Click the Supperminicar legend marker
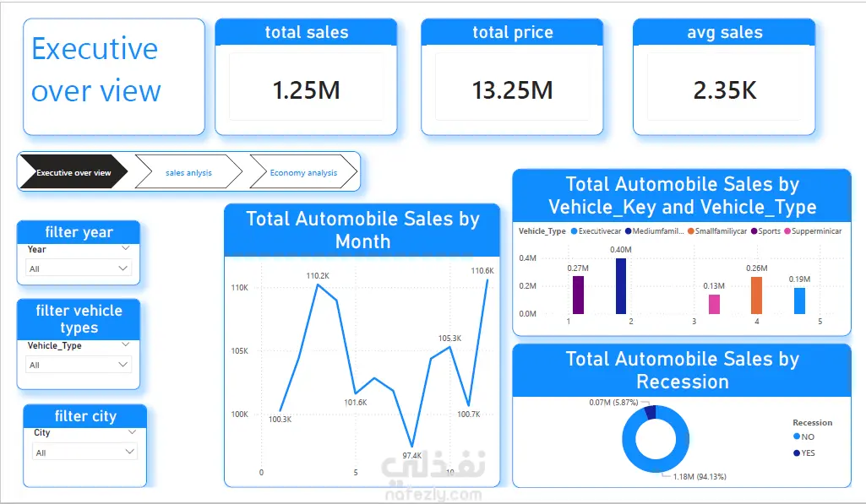The width and height of the screenshot is (866, 504). click(787, 231)
